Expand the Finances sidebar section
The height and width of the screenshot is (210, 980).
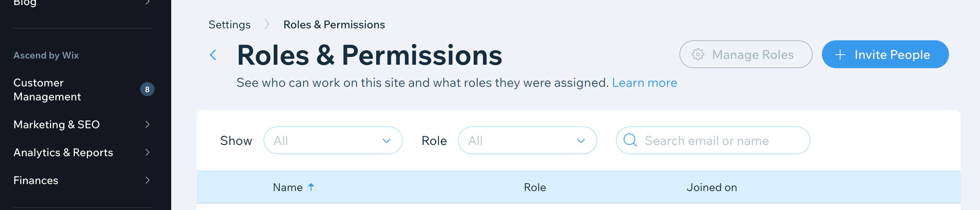[147, 180]
